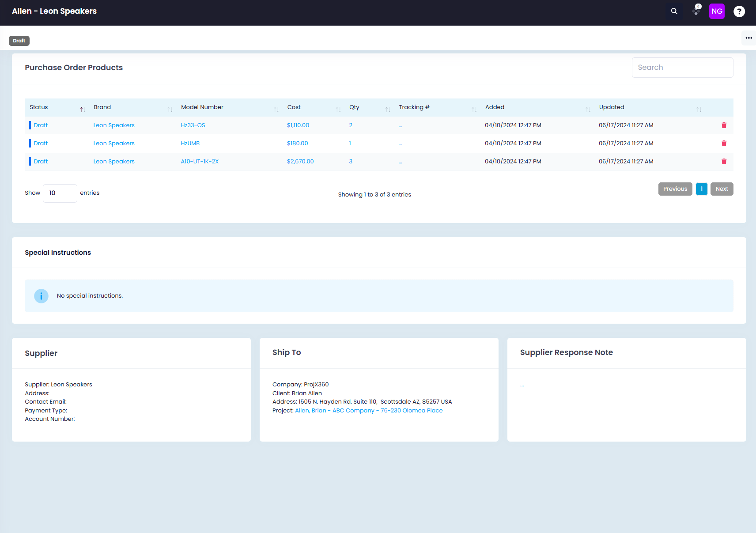Edit quantity 3 for A10-UT-1K-2X
The height and width of the screenshot is (533, 756).
tap(351, 162)
